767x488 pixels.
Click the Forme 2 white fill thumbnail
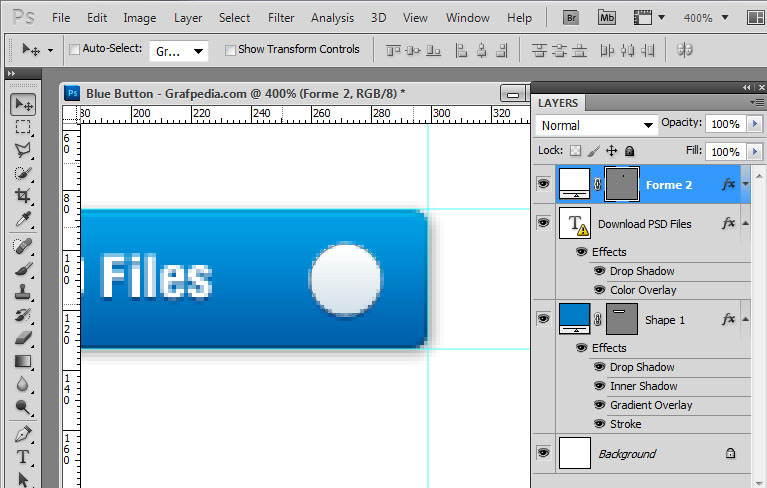[x=574, y=184]
